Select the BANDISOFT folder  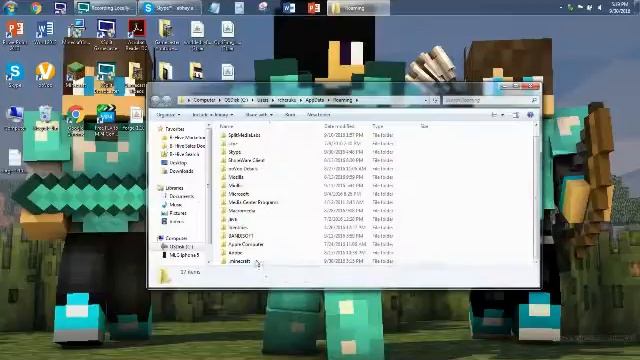(237, 236)
